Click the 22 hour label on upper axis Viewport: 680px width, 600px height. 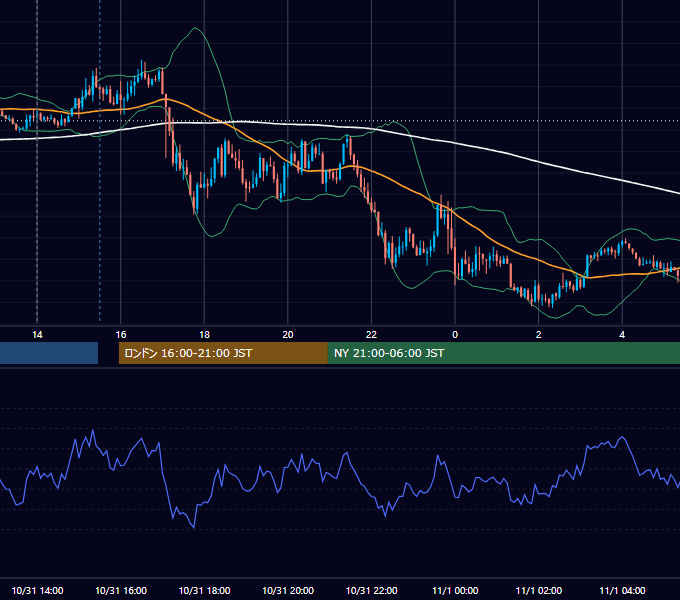371,335
